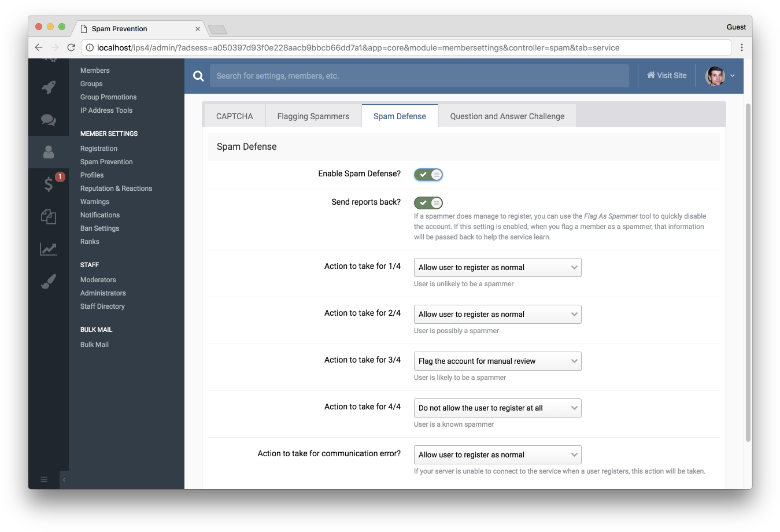The image size is (780, 532).
Task: Click the Visit Site link
Action: (x=667, y=76)
